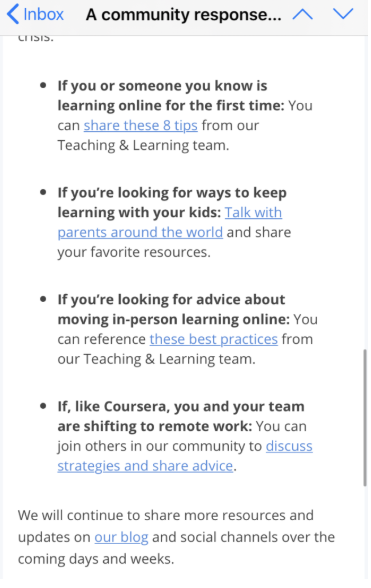The height and width of the screenshot is (588, 371).
Task: Select the bold 'learning online for the first time' text
Action: (171, 105)
